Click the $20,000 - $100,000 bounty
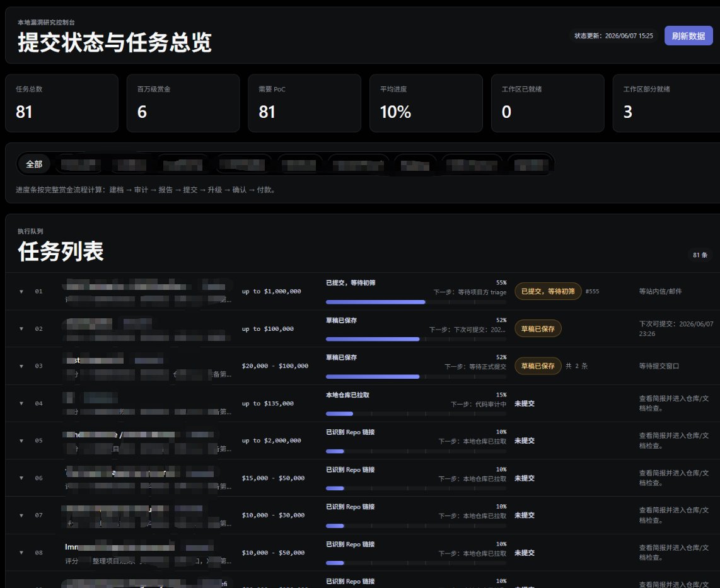This screenshot has height=588, width=720. [275, 366]
